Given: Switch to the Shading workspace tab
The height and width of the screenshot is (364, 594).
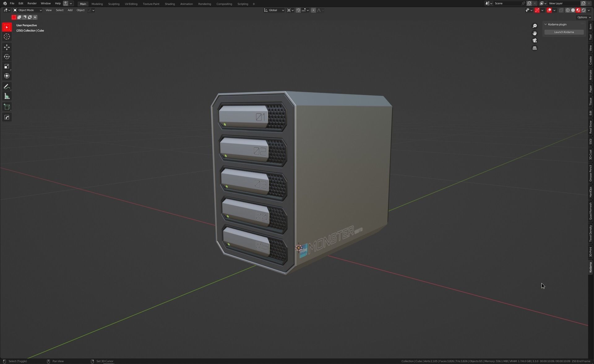Looking at the screenshot, I should click(170, 4).
